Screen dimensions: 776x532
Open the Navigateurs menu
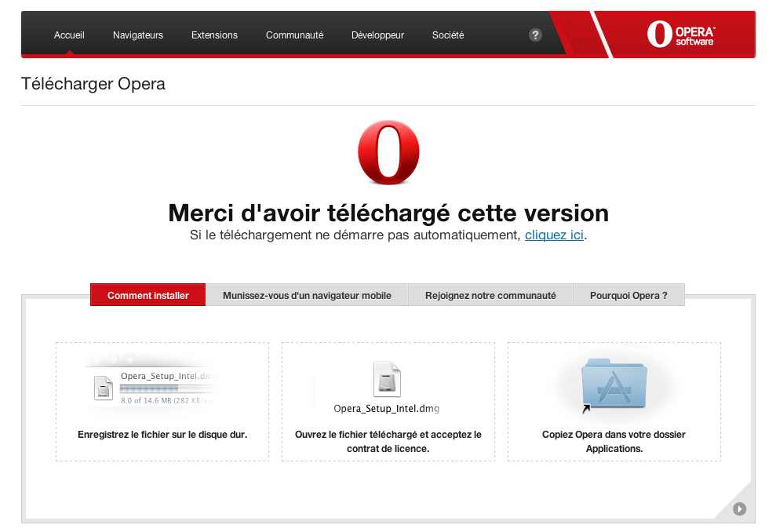(138, 35)
